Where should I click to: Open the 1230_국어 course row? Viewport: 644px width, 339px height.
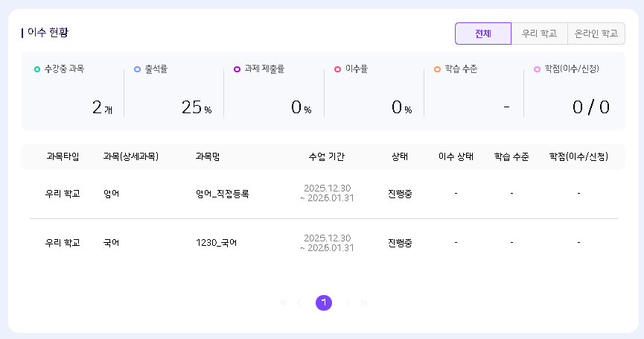pyautogui.click(x=217, y=243)
